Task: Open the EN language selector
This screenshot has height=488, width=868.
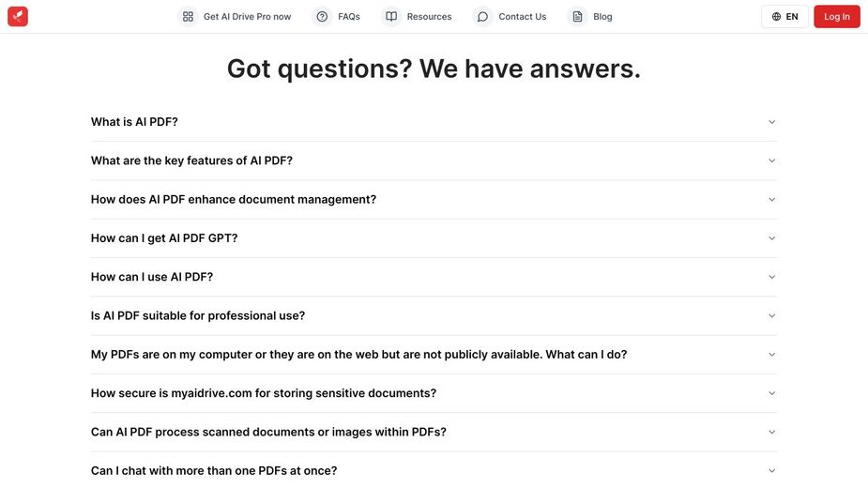Action: (784, 16)
